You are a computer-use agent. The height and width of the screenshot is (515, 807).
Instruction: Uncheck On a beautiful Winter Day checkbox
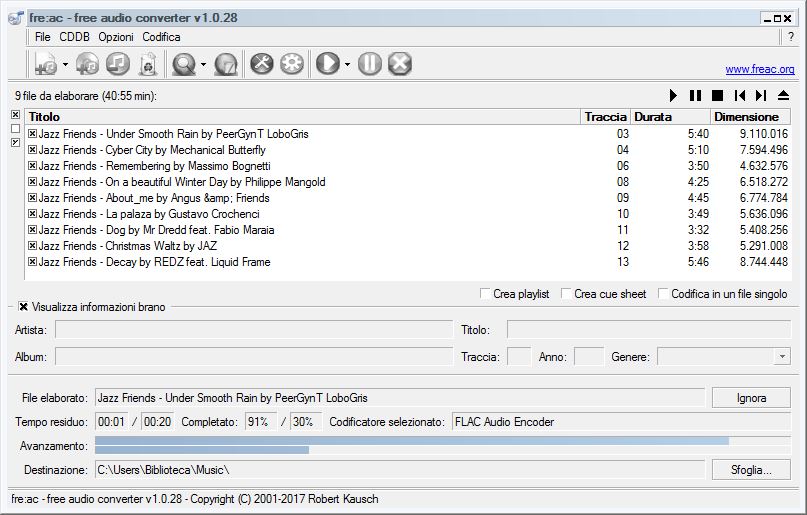(x=32, y=182)
